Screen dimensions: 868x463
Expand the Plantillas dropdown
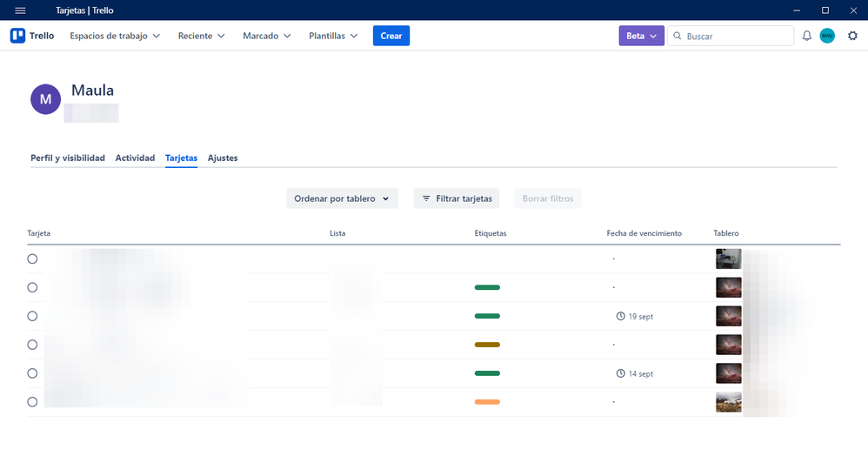click(x=333, y=36)
